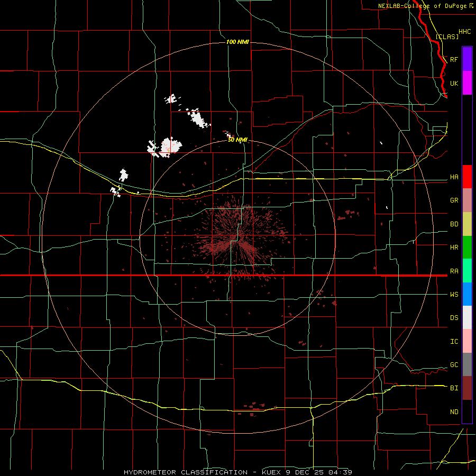Click the RF purple legend swatch
Image resolution: width=476 pixels, height=476 pixels.
pos(467,59)
